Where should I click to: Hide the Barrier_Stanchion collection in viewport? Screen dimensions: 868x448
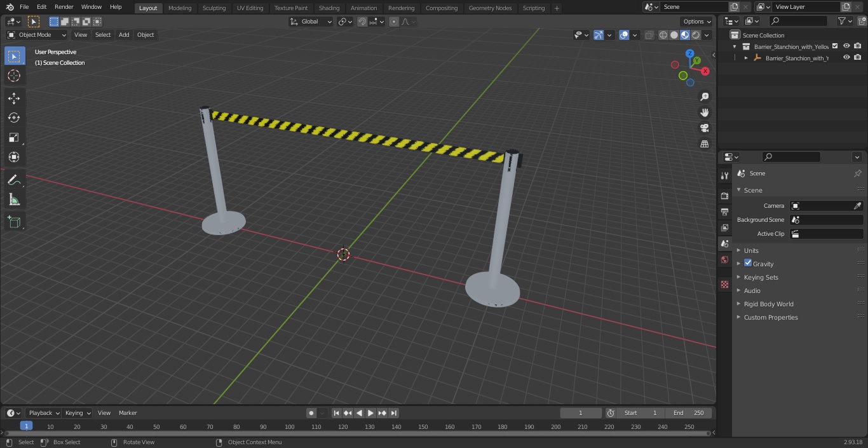(846, 46)
